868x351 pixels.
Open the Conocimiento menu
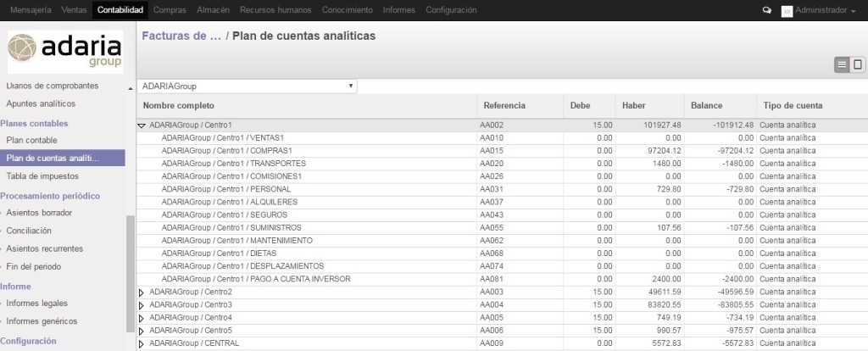pyautogui.click(x=347, y=10)
